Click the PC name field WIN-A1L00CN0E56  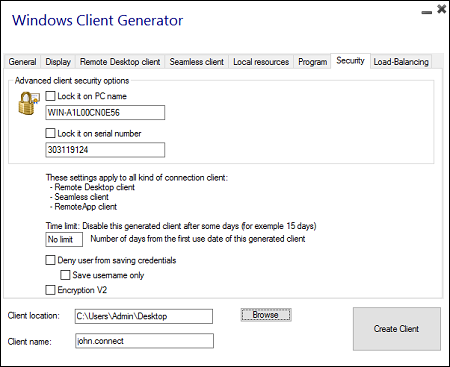(105, 113)
